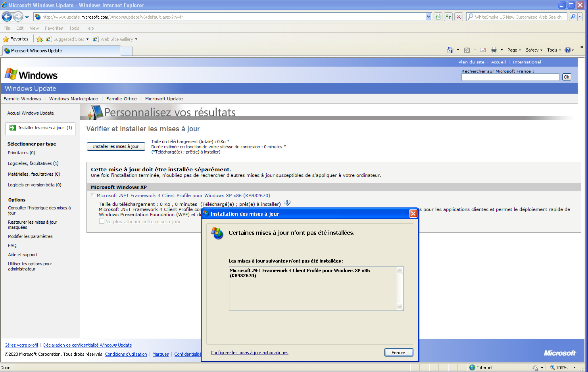
Task: Click the Home icon in command bar
Action: pyautogui.click(x=450, y=50)
